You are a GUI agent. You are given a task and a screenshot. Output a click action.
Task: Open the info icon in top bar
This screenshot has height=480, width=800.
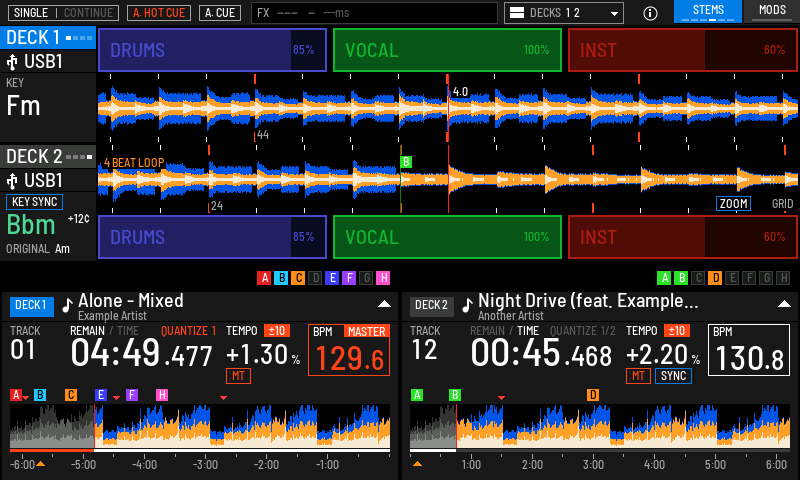click(650, 13)
